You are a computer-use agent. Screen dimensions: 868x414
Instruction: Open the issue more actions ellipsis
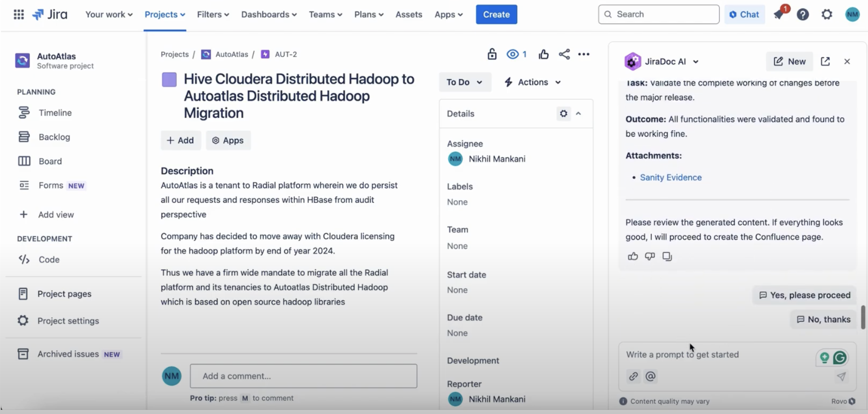[583, 54]
